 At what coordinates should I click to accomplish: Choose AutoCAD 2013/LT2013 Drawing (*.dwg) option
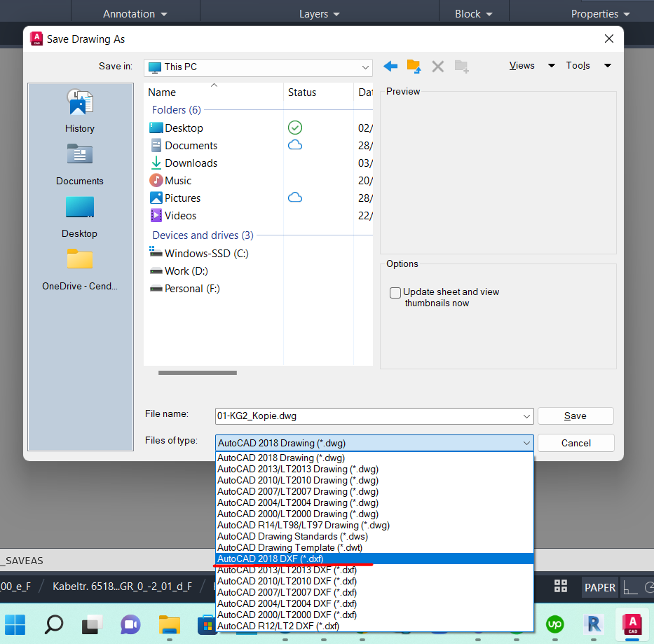(374, 469)
